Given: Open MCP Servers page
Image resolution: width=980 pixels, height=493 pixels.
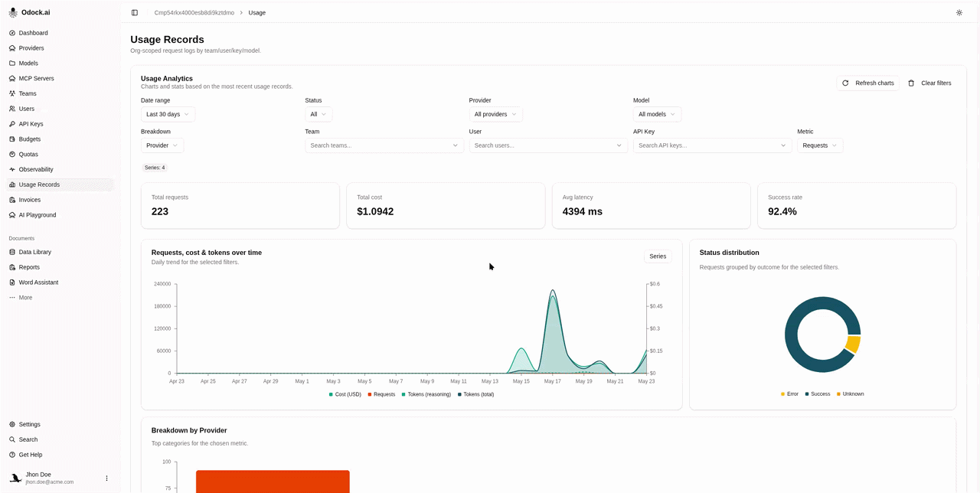Looking at the screenshot, I should pos(60,78).
